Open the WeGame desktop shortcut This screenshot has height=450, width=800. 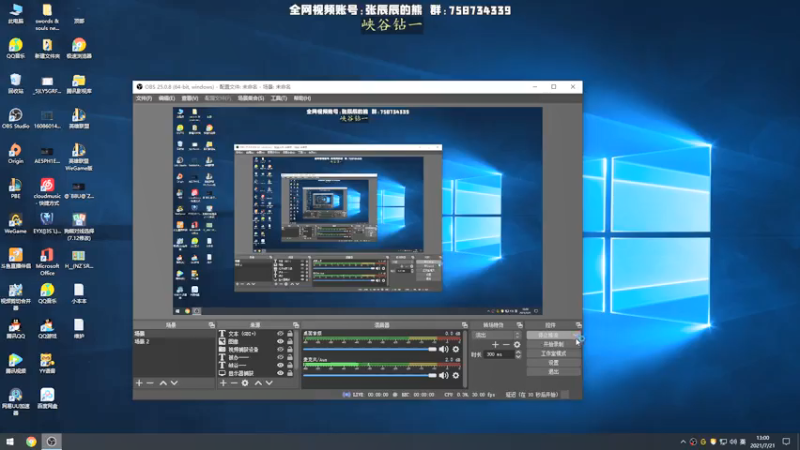click(15, 223)
